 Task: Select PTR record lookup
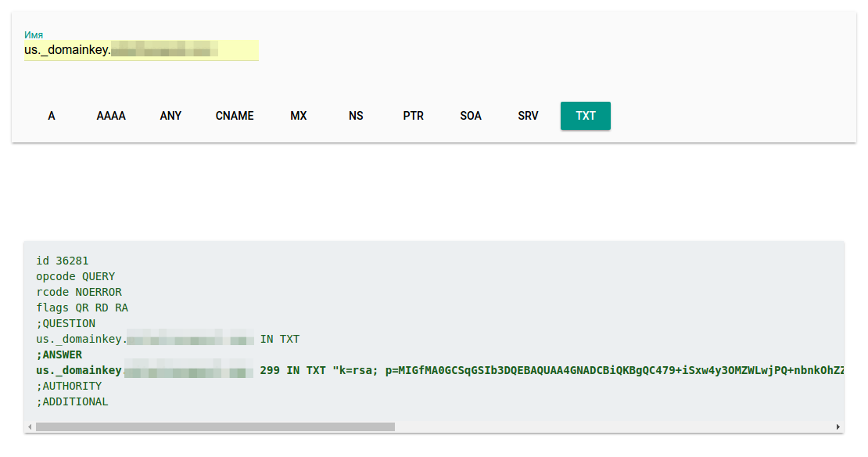point(413,116)
